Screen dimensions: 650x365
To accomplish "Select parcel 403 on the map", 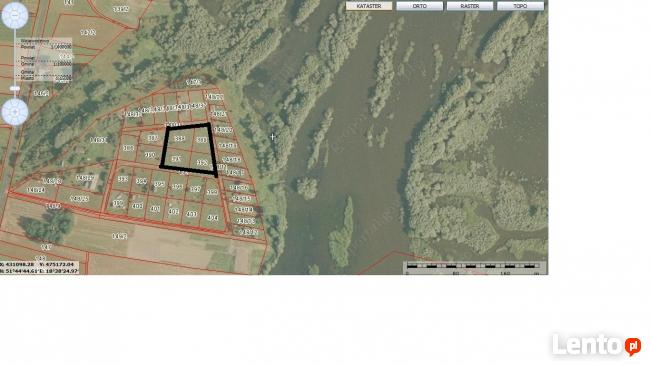I will tap(192, 214).
